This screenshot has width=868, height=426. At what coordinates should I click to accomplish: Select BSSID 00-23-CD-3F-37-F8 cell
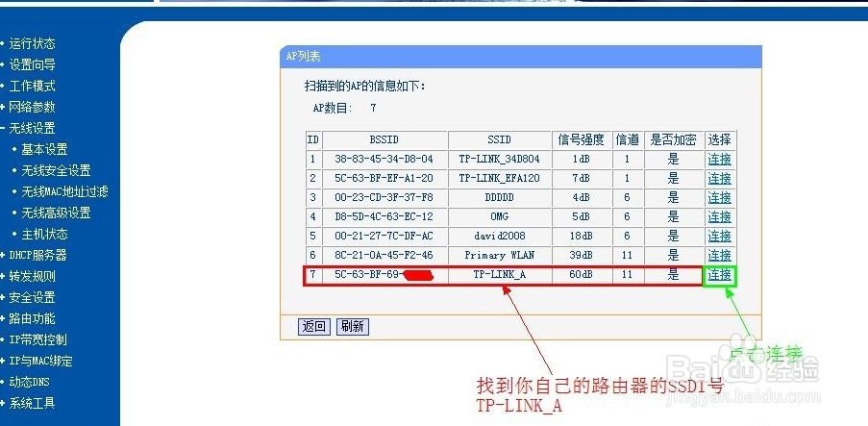tap(384, 198)
